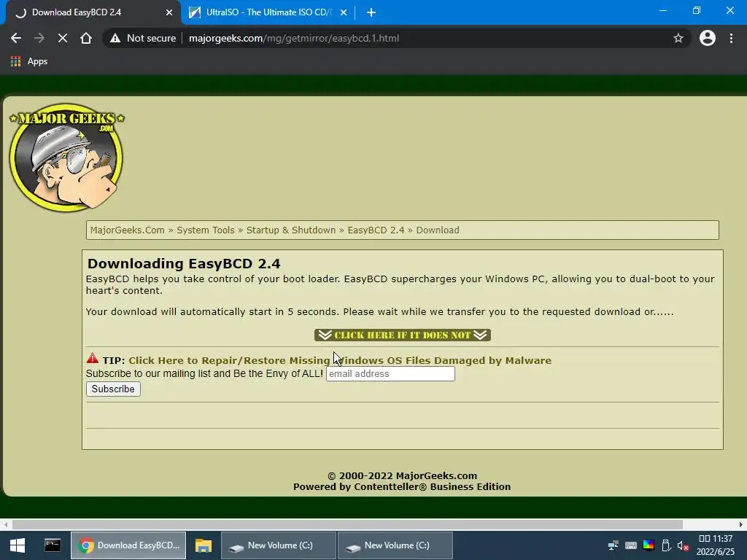This screenshot has height=560, width=747.
Task: Open a new browser tab
Action: point(371,12)
